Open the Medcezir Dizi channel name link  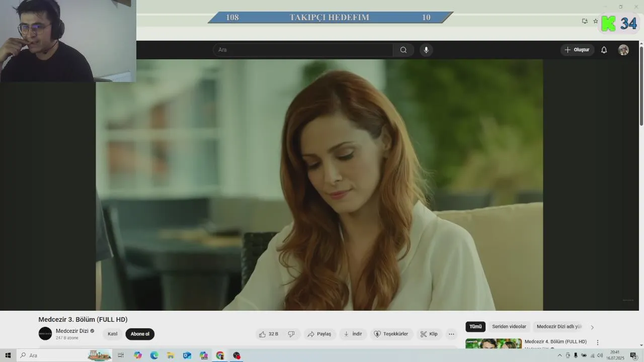pyautogui.click(x=72, y=331)
